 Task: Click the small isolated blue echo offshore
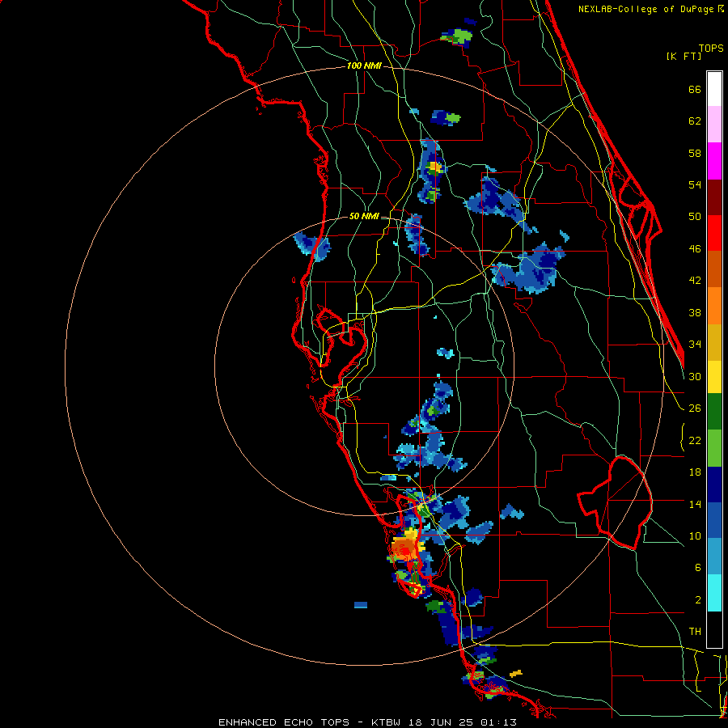pos(361,605)
